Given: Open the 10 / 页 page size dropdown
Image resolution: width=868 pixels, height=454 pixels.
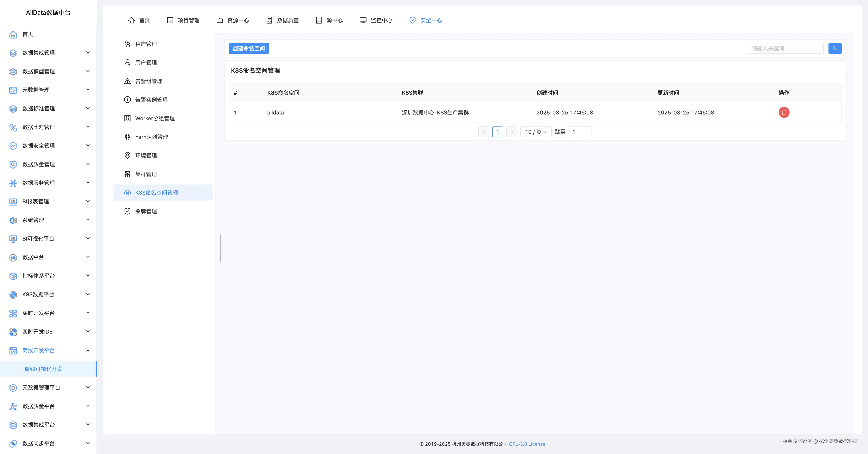Looking at the screenshot, I should (535, 132).
